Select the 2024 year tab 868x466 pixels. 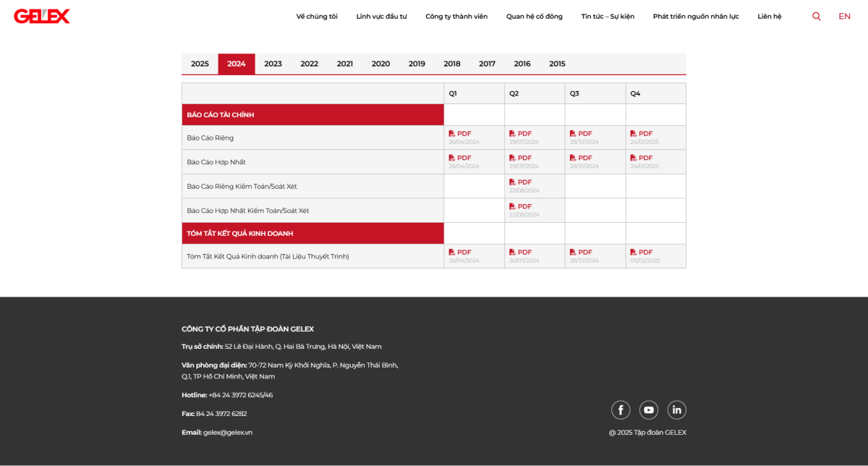(x=237, y=64)
